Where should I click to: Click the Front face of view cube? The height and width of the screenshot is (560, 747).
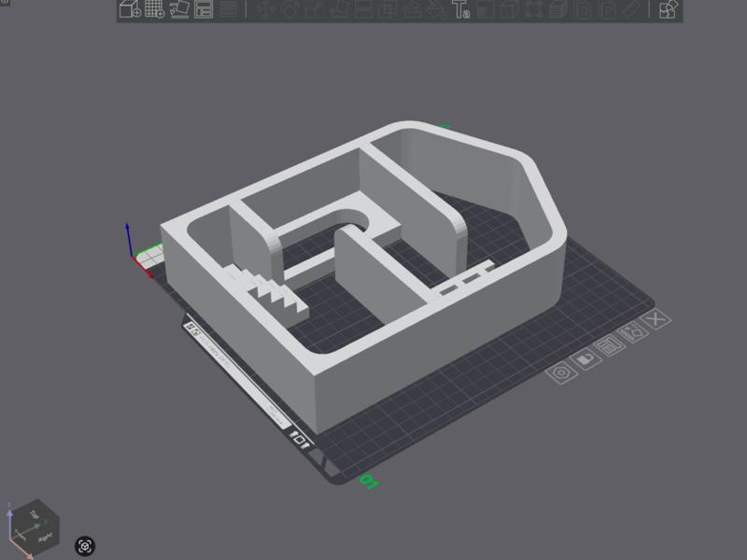(21, 536)
